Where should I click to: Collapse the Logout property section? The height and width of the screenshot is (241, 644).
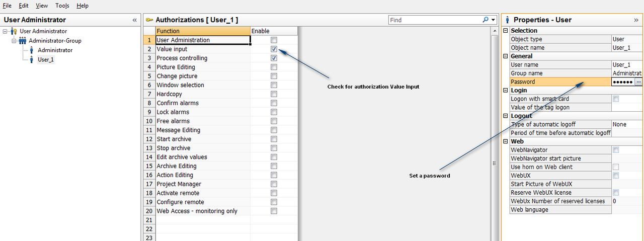coord(506,116)
